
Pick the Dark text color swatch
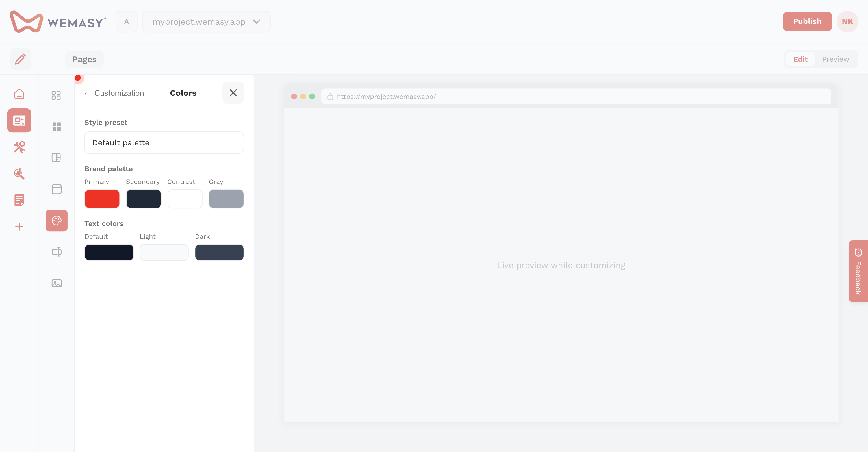[x=219, y=252]
